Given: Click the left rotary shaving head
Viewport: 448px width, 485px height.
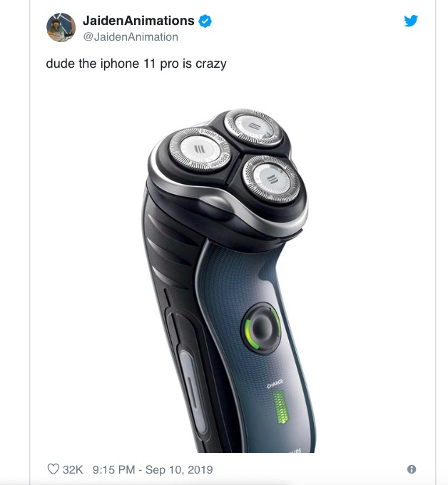Looking at the screenshot, I should coord(200,150).
